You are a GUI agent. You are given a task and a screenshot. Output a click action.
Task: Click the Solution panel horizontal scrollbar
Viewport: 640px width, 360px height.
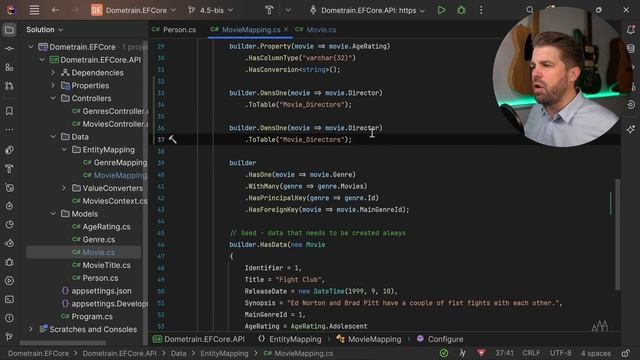pos(63,343)
